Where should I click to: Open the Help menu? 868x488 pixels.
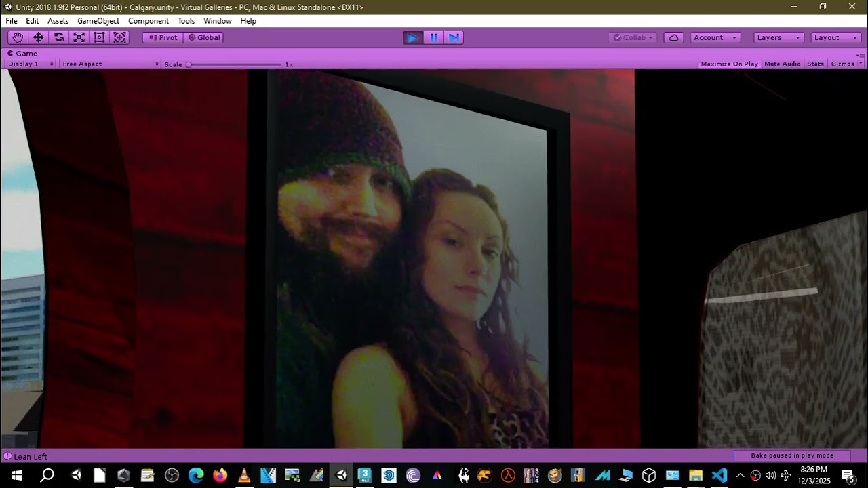tap(248, 21)
